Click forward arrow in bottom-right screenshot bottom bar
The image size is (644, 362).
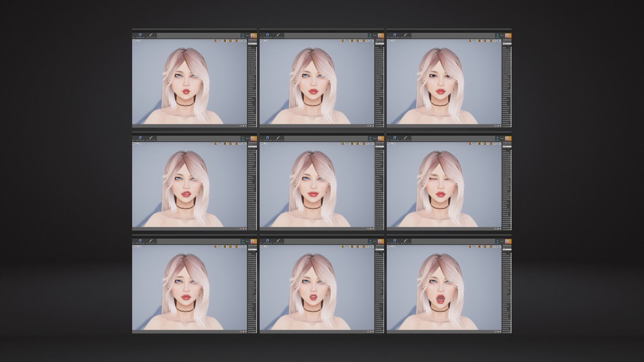point(500,331)
